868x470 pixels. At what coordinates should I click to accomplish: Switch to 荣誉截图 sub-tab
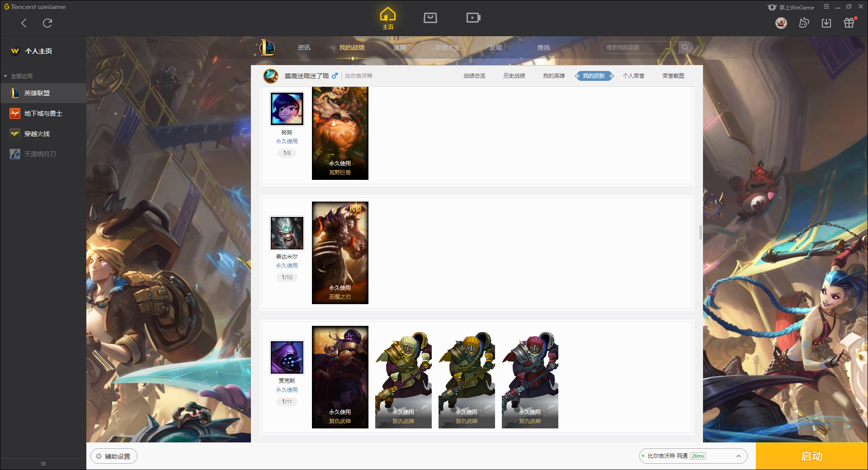tap(673, 76)
